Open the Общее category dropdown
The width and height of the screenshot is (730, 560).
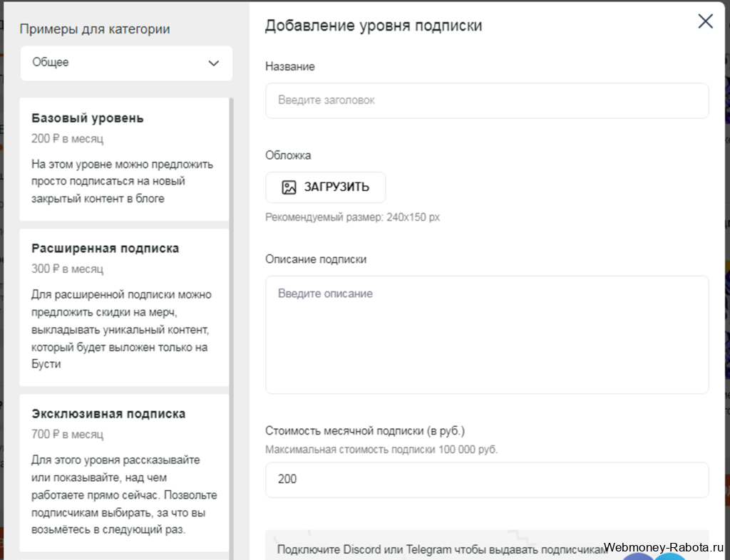click(126, 63)
